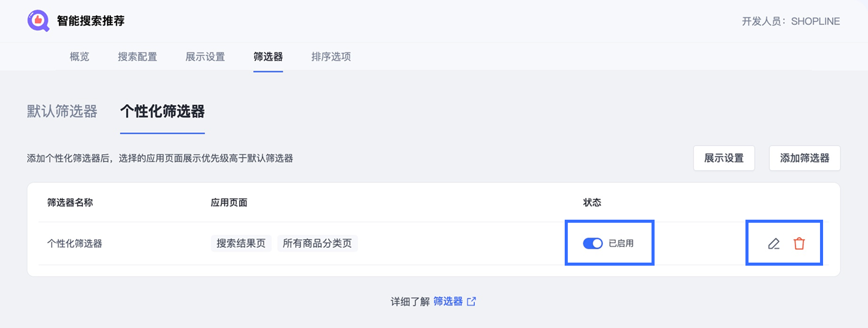This screenshot has height=328, width=868.
Task: Go to the 展示设置 tab in navigation
Action: pyautogui.click(x=205, y=57)
